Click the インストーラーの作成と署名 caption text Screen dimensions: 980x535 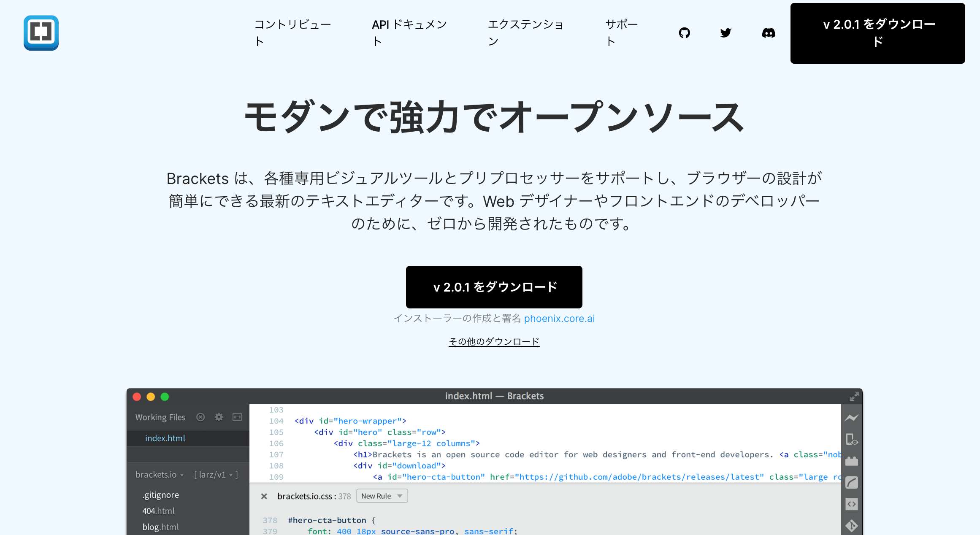[457, 319]
